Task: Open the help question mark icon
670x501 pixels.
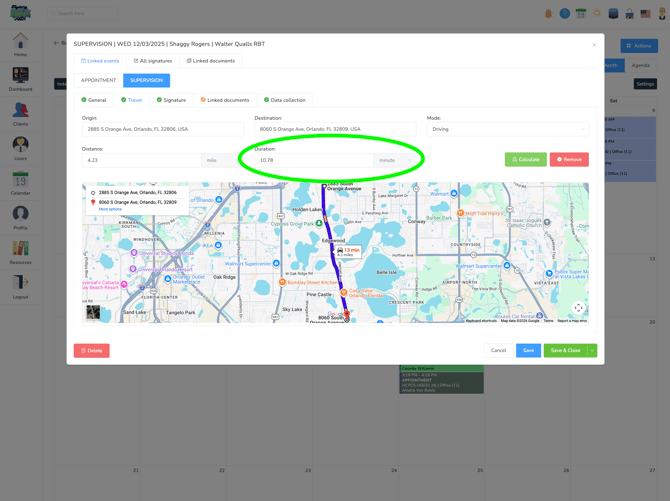Action: click(564, 14)
